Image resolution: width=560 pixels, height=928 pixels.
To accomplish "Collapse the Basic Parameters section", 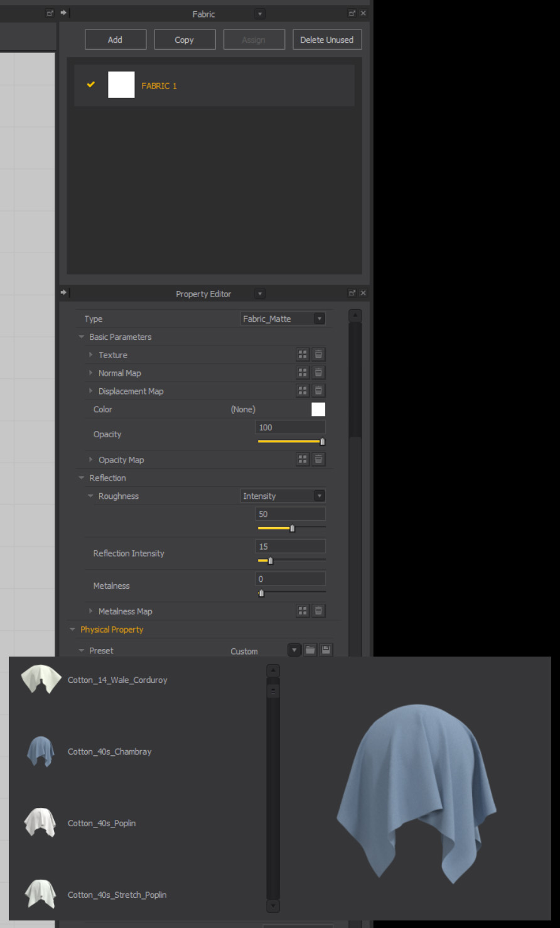I will click(x=81, y=337).
